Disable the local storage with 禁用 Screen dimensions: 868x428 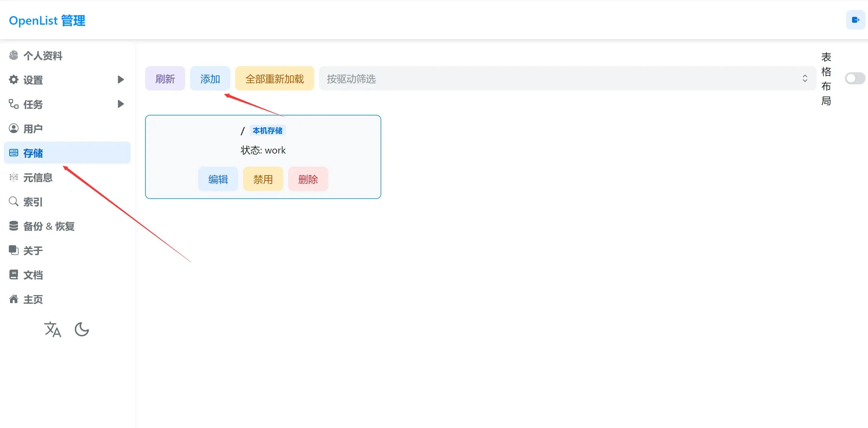coord(263,179)
